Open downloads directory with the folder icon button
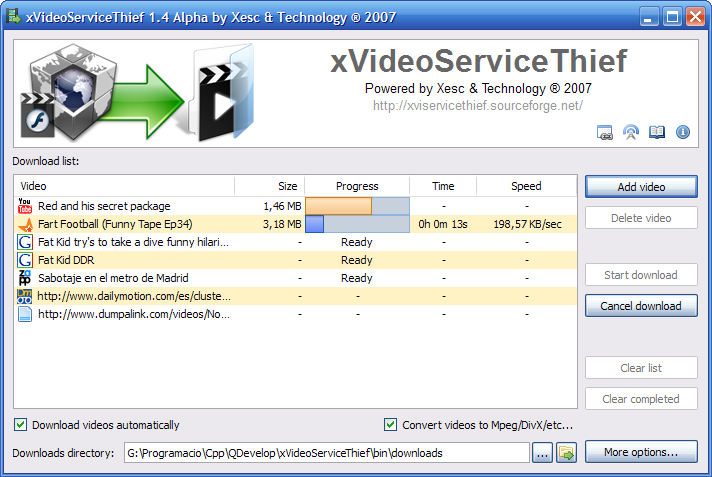 tap(567, 452)
